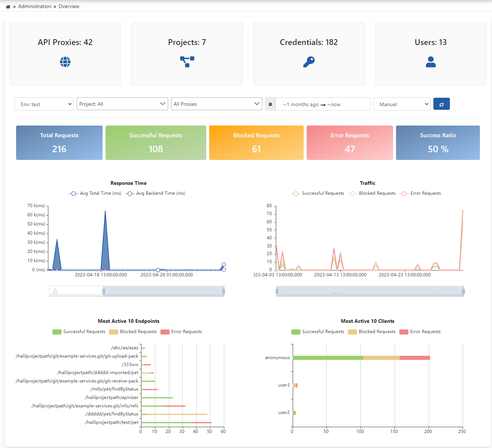Toggle Successful Requests in Traffic legend
The width and height of the screenshot is (492, 448).
tap(318, 193)
